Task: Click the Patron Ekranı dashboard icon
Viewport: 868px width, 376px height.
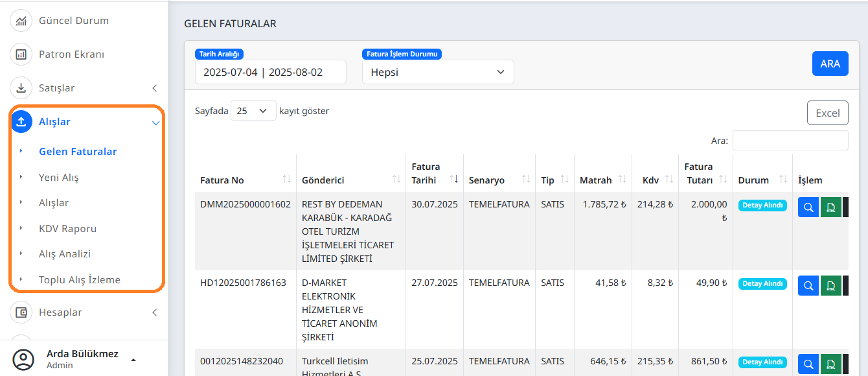Action: click(21, 54)
